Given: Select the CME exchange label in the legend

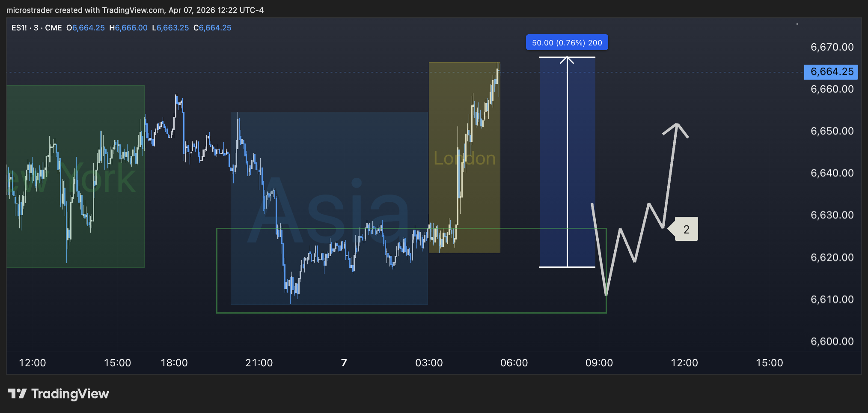Looking at the screenshot, I should pyautogui.click(x=54, y=28).
